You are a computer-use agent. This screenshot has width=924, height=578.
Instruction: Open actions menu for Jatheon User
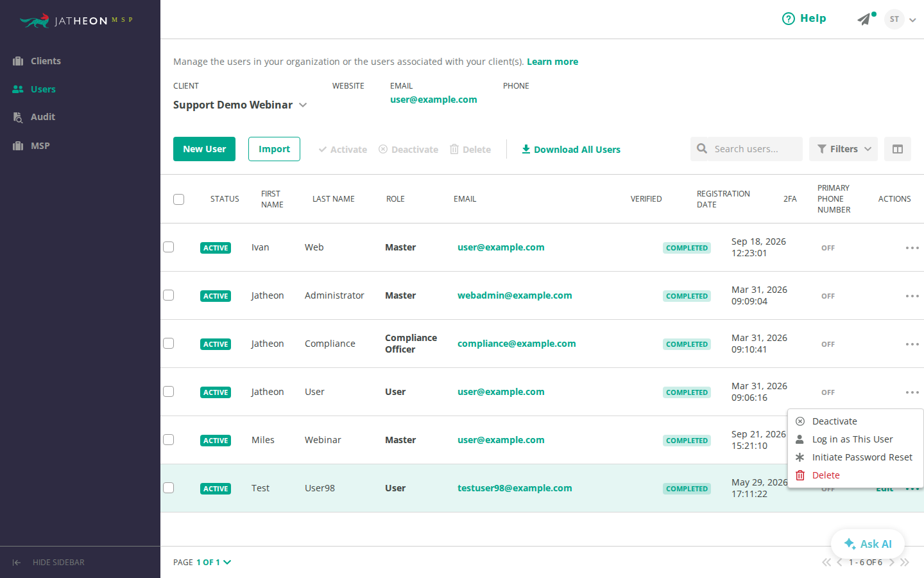(x=912, y=392)
